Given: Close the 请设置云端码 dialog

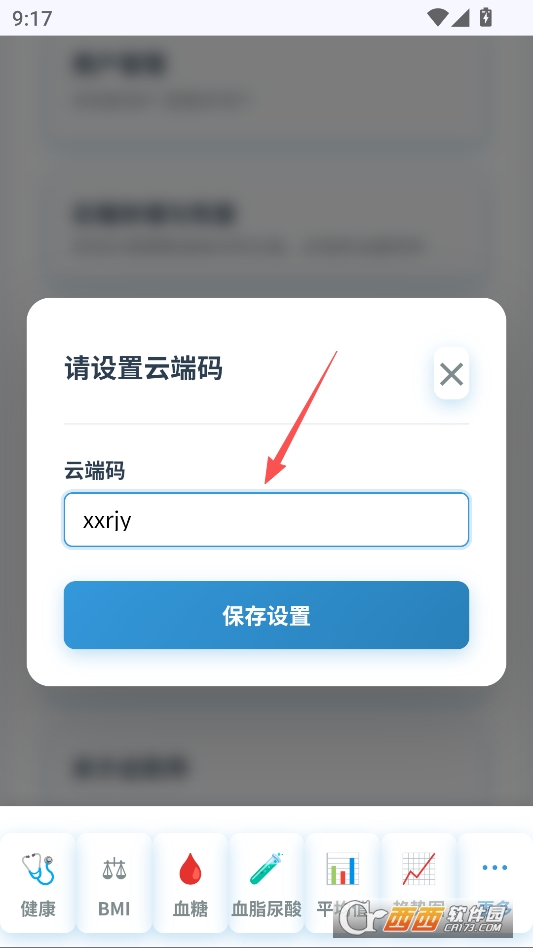Looking at the screenshot, I should (451, 374).
